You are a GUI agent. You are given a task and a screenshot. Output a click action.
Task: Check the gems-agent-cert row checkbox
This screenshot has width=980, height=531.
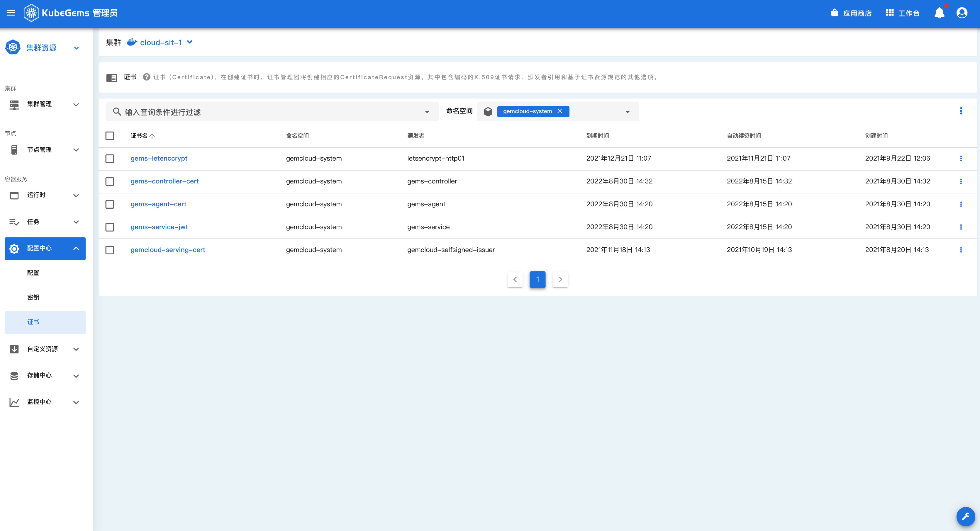coord(110,204)
